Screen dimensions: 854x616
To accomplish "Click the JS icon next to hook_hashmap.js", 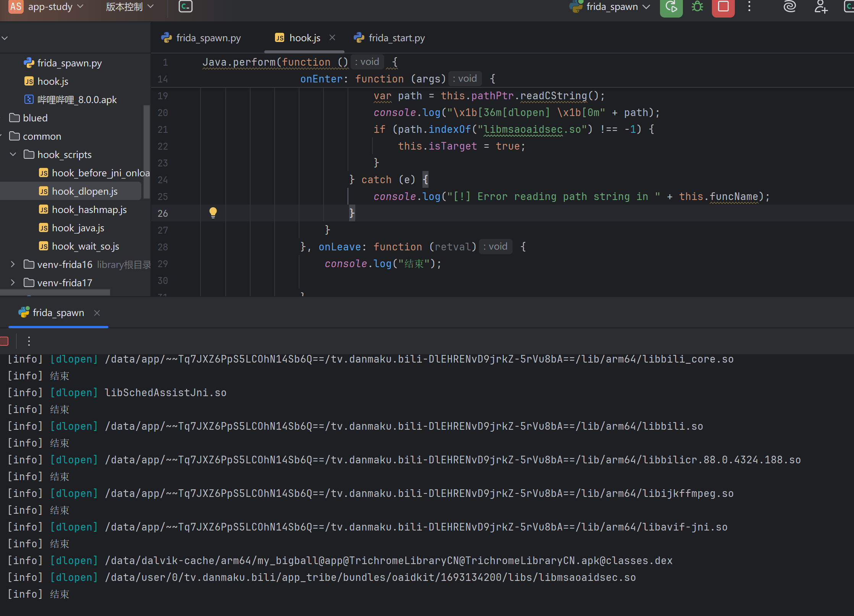I will click(44, 210).
